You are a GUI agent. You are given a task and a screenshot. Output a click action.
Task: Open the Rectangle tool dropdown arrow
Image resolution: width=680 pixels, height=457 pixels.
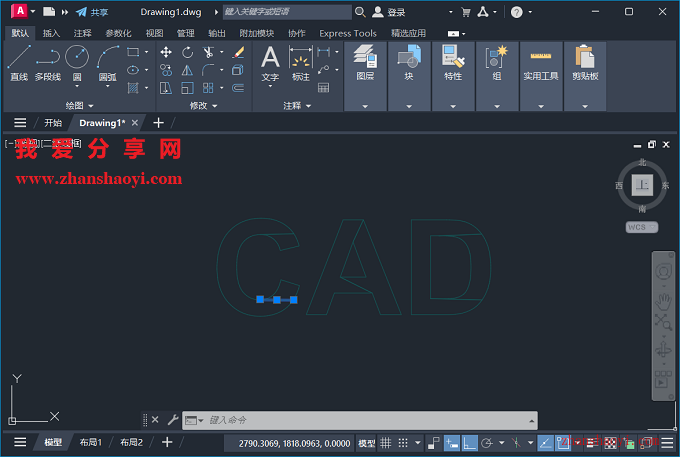(x=146, y=52)
